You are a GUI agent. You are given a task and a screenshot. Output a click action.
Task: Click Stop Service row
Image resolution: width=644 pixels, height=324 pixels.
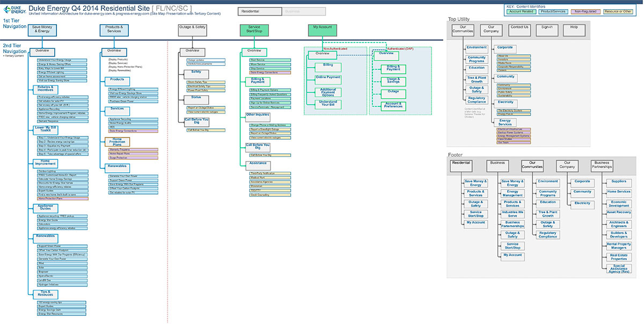(x=270, y=69)
